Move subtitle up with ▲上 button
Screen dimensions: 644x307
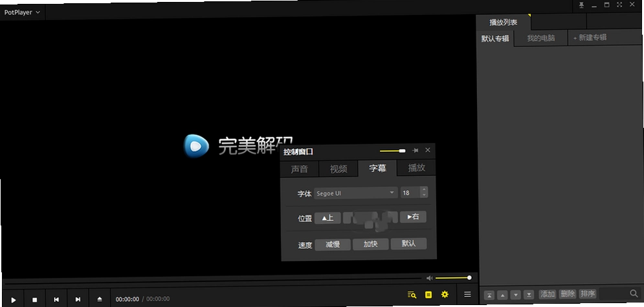coord(328,218)
